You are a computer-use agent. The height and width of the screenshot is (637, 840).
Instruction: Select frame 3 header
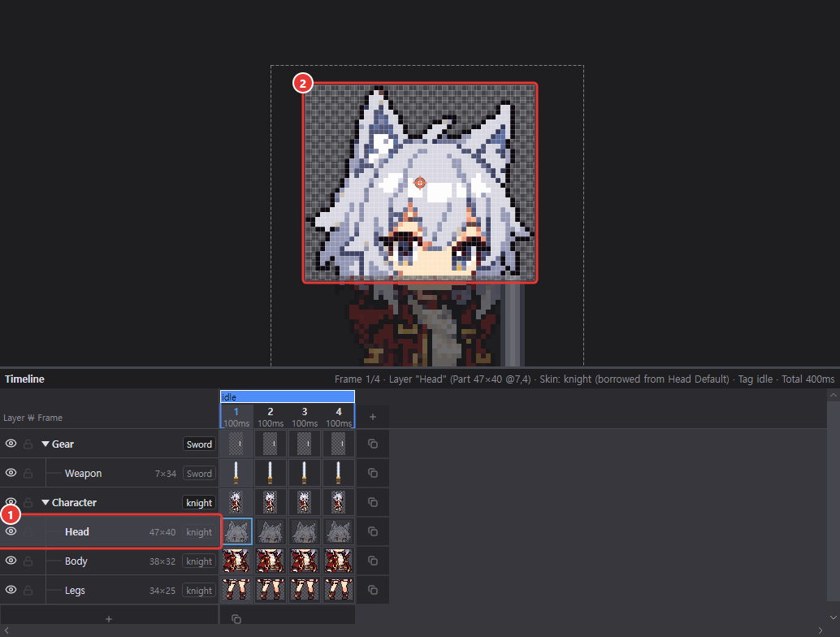tap(305, 417)
